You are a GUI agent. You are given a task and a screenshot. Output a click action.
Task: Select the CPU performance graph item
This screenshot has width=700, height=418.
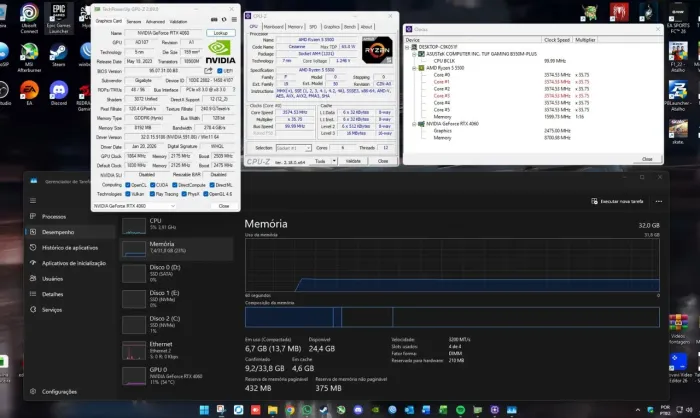176,225
